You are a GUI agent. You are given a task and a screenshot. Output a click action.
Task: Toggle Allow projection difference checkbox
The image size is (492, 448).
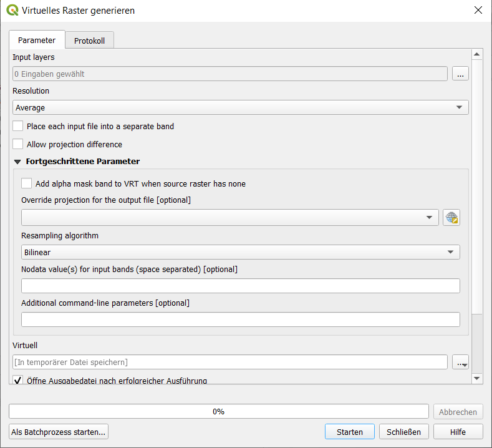pos(18,144)
